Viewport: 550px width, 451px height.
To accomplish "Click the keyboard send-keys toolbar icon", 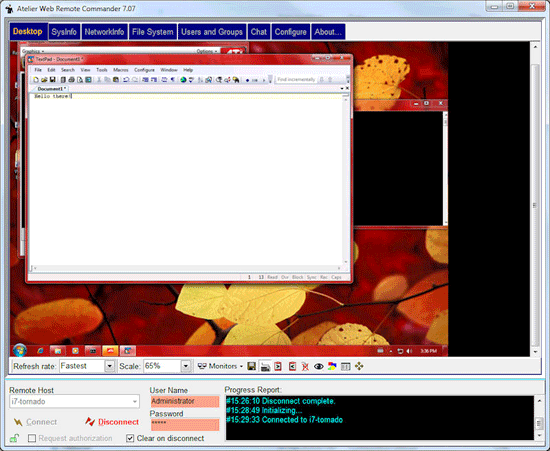I will pyautogui.click(x=266, y=367).
